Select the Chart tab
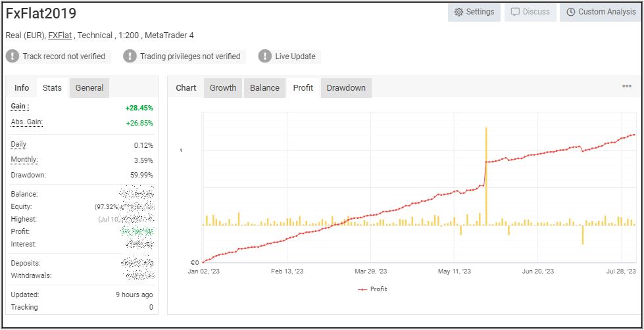 [186, 88]
